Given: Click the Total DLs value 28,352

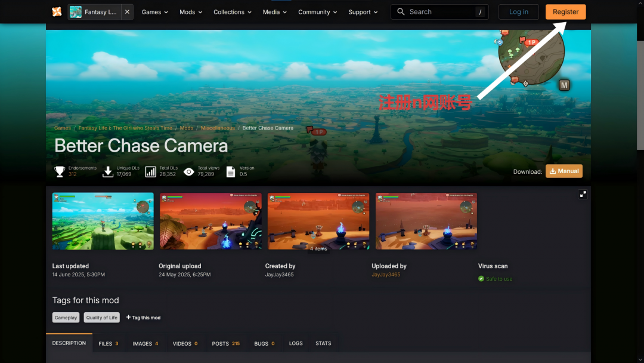Looking at the screenshot, I should coord(168,174).
